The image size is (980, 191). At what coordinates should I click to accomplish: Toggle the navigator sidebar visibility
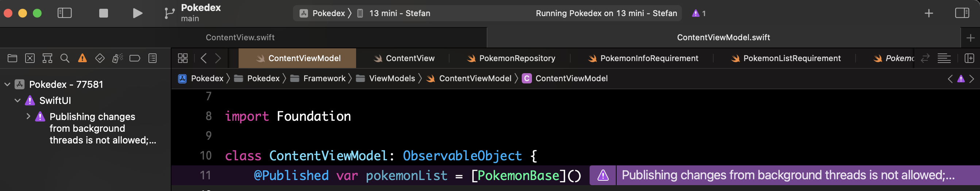(x=64, y=13)
